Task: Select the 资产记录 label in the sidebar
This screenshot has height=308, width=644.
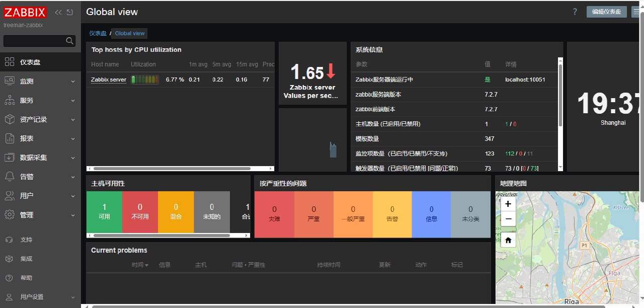Action: [33, 119]
